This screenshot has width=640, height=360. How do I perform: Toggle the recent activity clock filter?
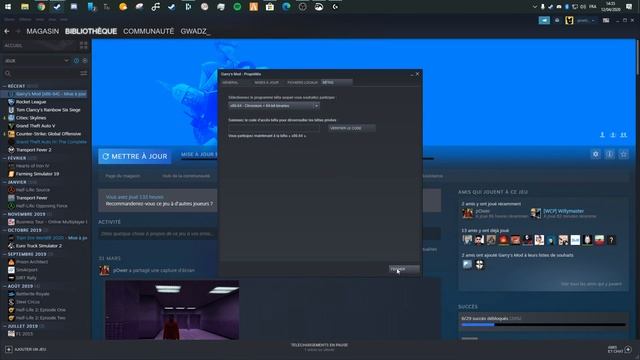pyautogui.click(x=76, y=60)
